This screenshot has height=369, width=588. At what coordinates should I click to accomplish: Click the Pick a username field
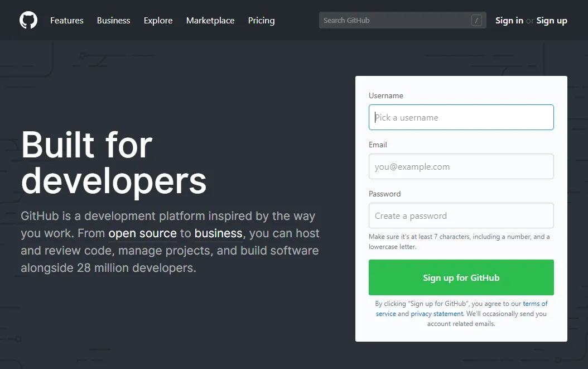click(461, 118)
